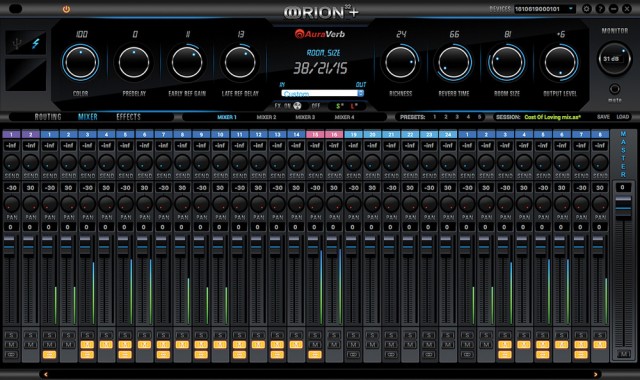Screen dimensions: 640x380
Task: Select the Mixer 4 tab
Action: (344, 117)
